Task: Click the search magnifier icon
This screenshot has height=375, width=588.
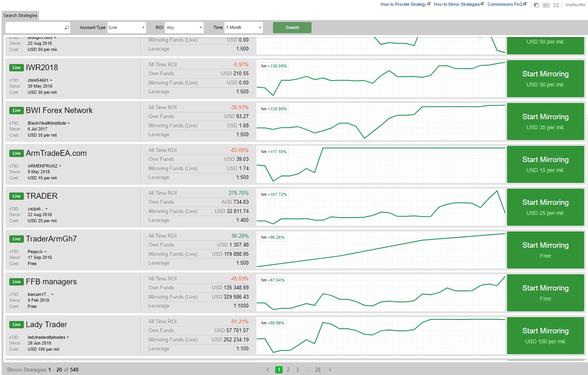Action: (x=67, y=28)
